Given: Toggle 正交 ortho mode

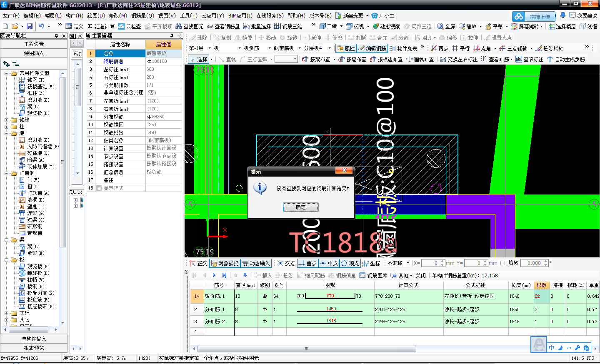Looking at the screenshot, I should 198,263.
